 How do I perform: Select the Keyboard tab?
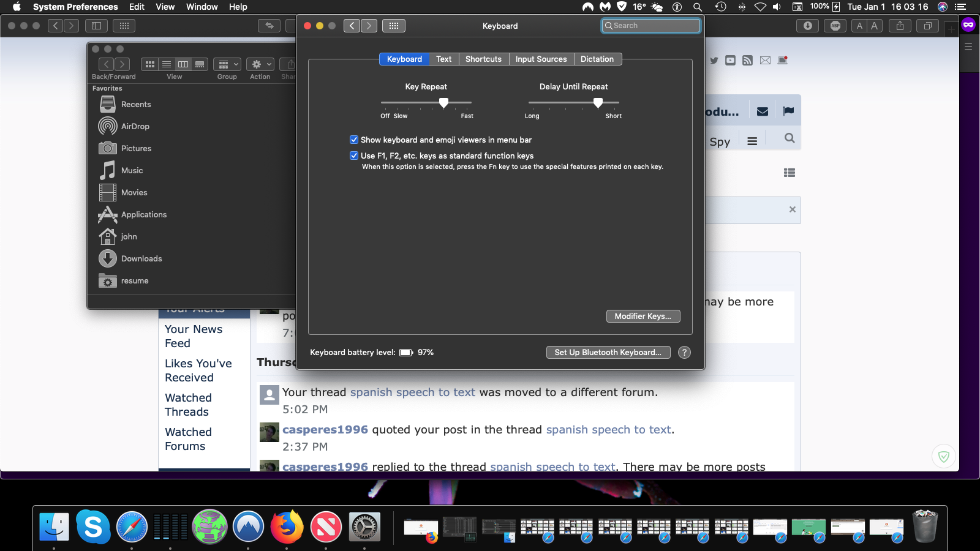404,59
